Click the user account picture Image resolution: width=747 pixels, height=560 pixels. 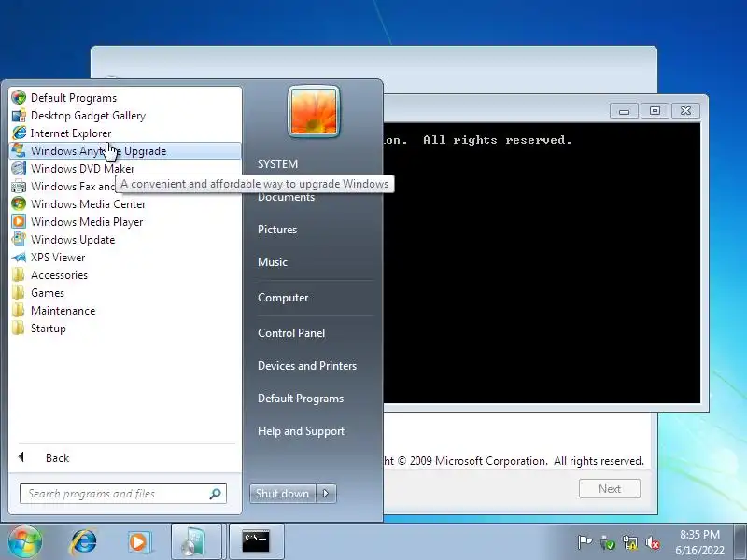pos(314,111)
